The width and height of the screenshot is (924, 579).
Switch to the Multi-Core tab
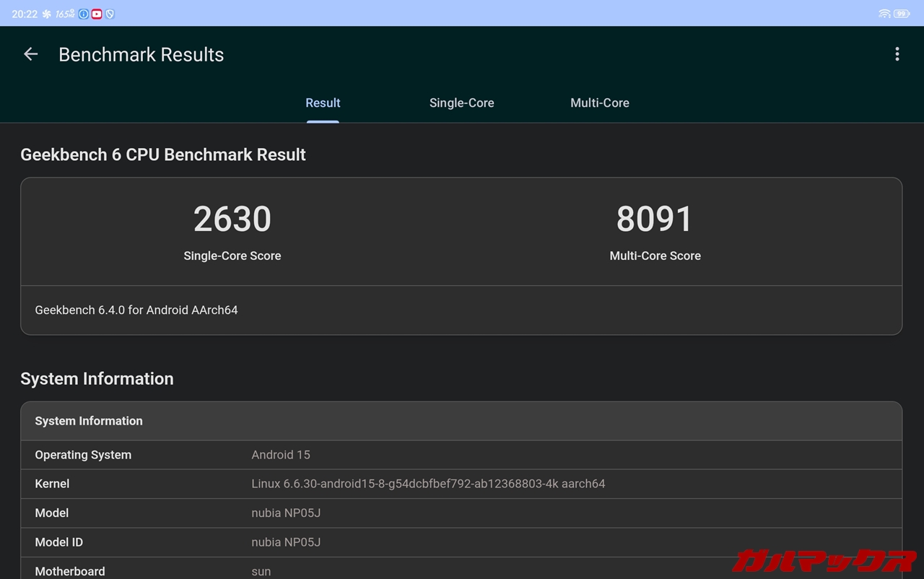(599, 103)
